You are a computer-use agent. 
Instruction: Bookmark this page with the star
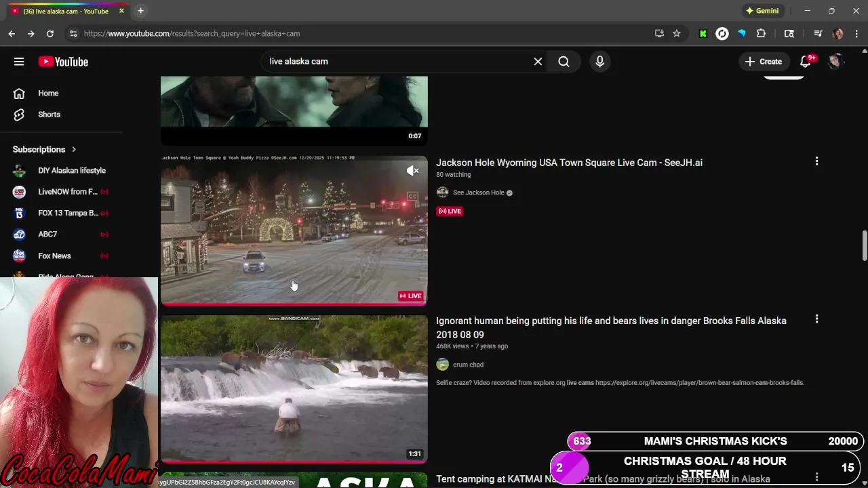click(x=677, y=33)
